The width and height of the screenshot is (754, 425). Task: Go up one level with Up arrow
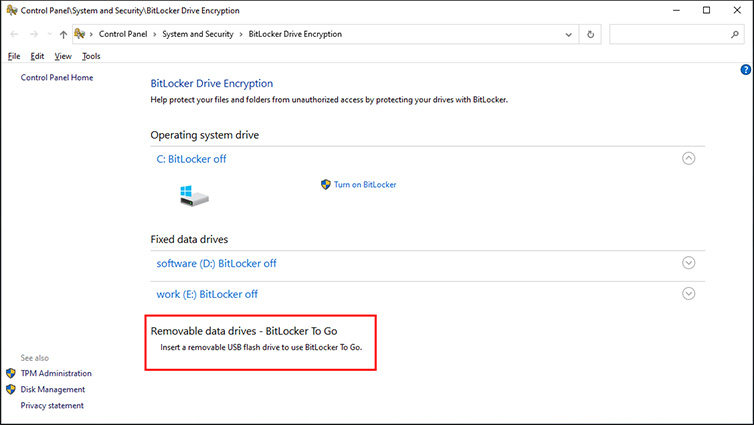pos(63,34)
